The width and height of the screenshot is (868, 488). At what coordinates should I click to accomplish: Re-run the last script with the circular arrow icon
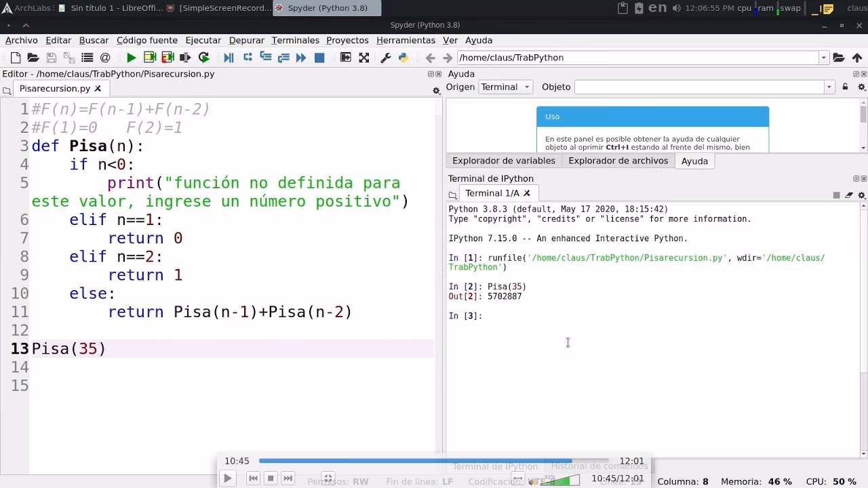pyautogui.click(x=203, y=58)
